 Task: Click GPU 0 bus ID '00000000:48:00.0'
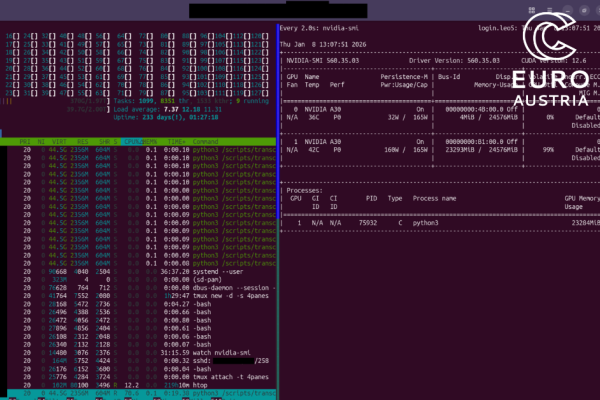coord(474,109)
